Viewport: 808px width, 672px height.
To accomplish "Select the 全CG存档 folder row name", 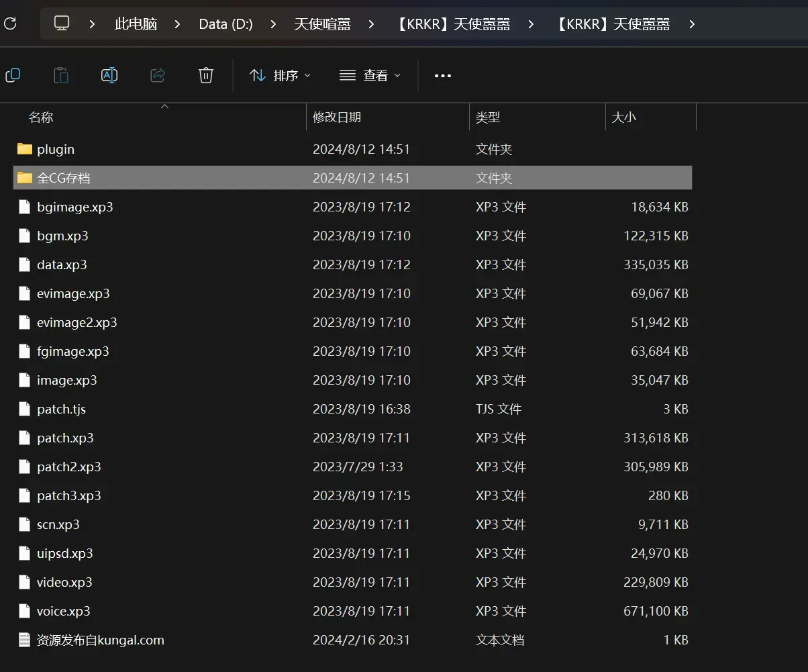I will coord(64,178).
